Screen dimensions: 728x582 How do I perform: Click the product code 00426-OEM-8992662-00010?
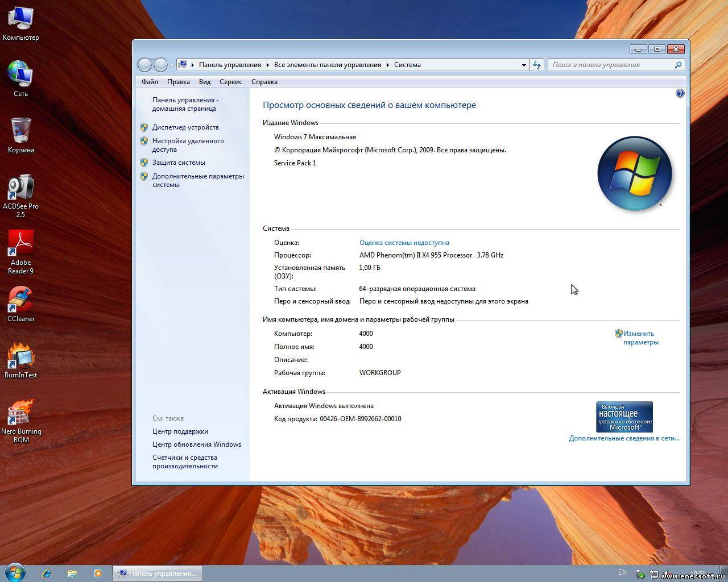(361, 419)
